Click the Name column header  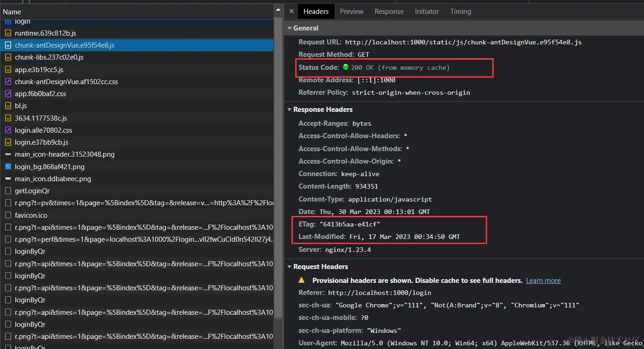coord(137,12)
